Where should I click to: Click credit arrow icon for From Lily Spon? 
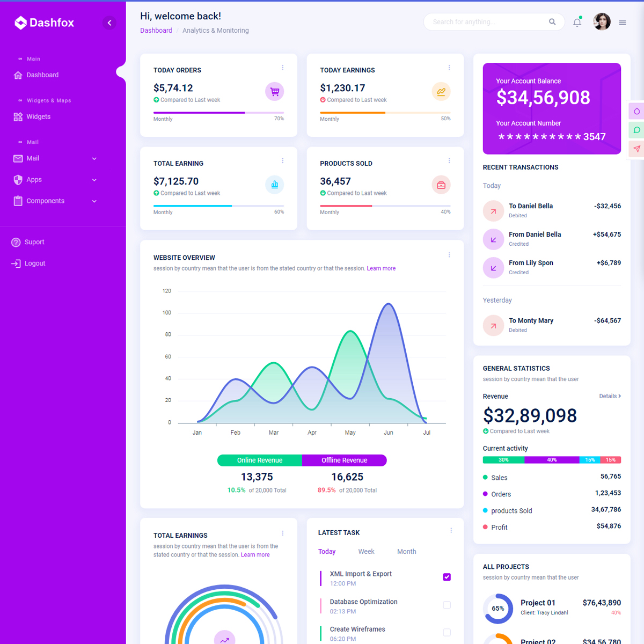(x=493, y=268)
